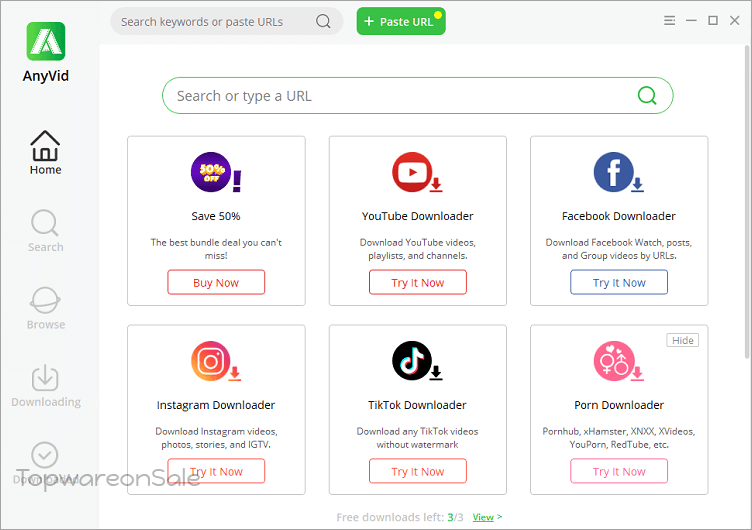Click the 'Instagram Downloader' title text
The width and height of the screenshot is (752, 530).
pyautogui.click(x=216, y=405)
